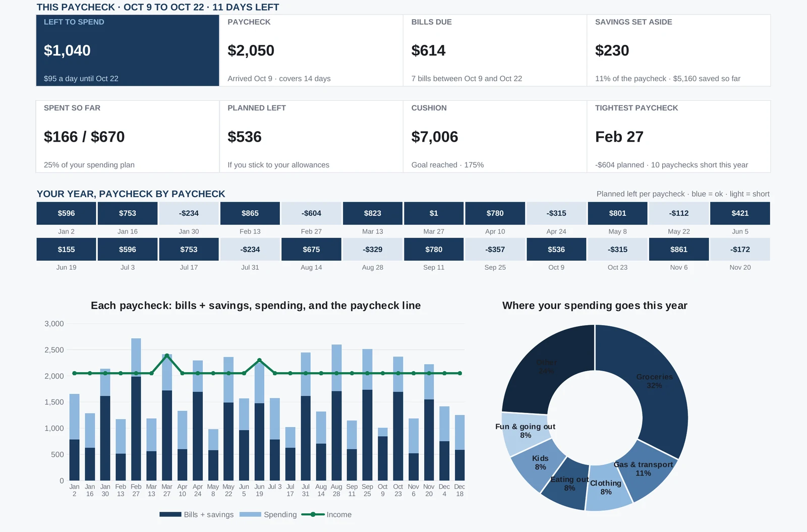Click the Savings Set Aside $230 value

click(612, 50)
